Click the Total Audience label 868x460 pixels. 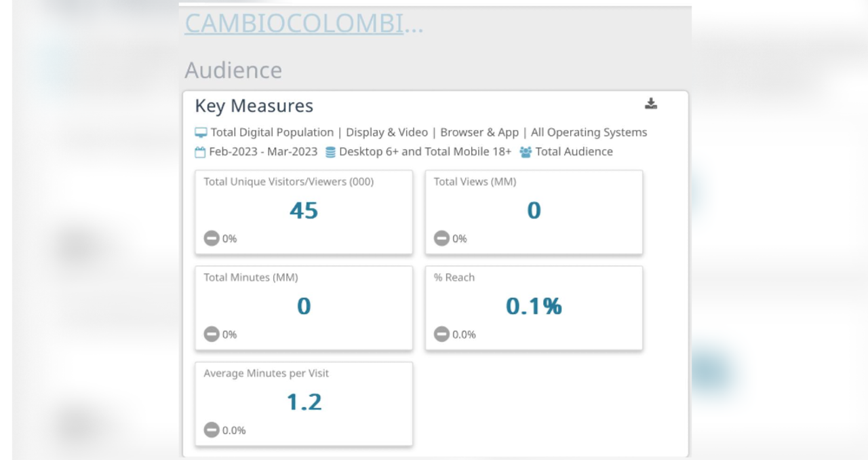[574, 151]
